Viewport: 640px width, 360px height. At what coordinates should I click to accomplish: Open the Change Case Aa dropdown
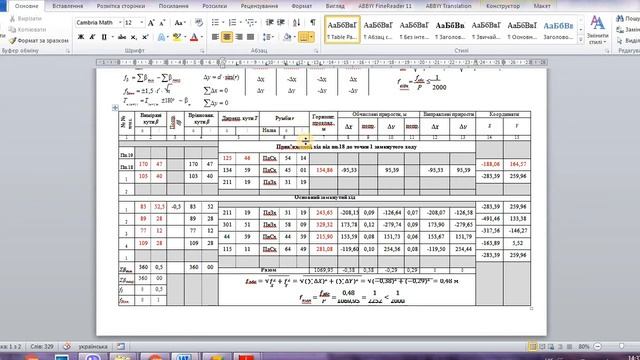pos(179,23)
